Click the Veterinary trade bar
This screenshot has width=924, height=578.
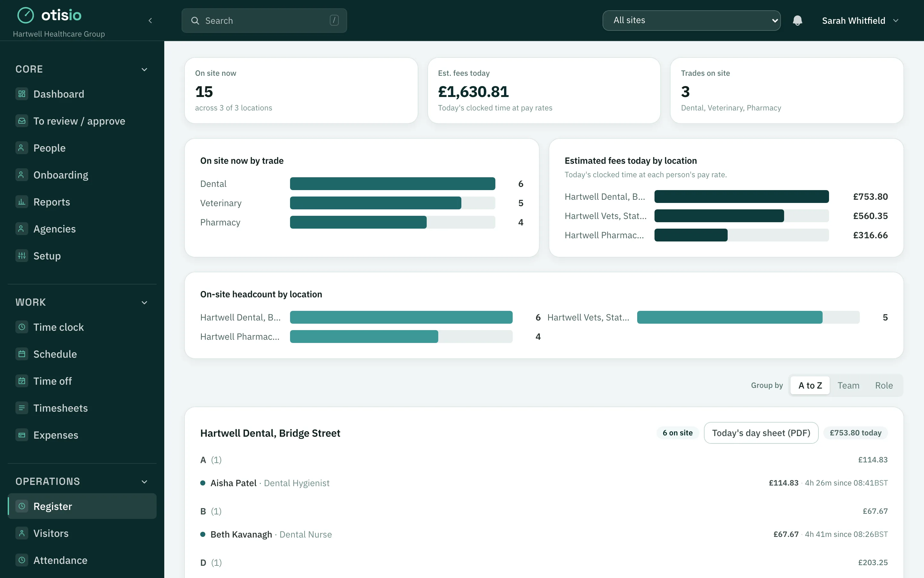coord(392,203)
